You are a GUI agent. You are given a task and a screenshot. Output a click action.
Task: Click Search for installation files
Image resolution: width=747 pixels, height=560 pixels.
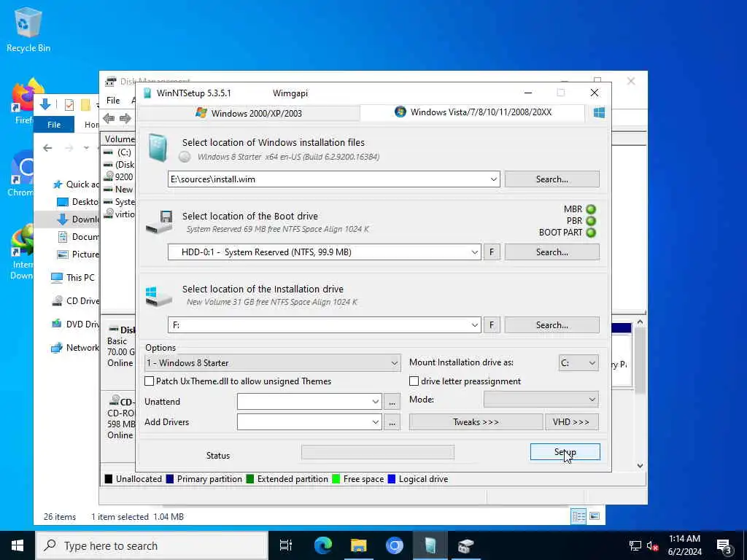(x=551, y=179)
